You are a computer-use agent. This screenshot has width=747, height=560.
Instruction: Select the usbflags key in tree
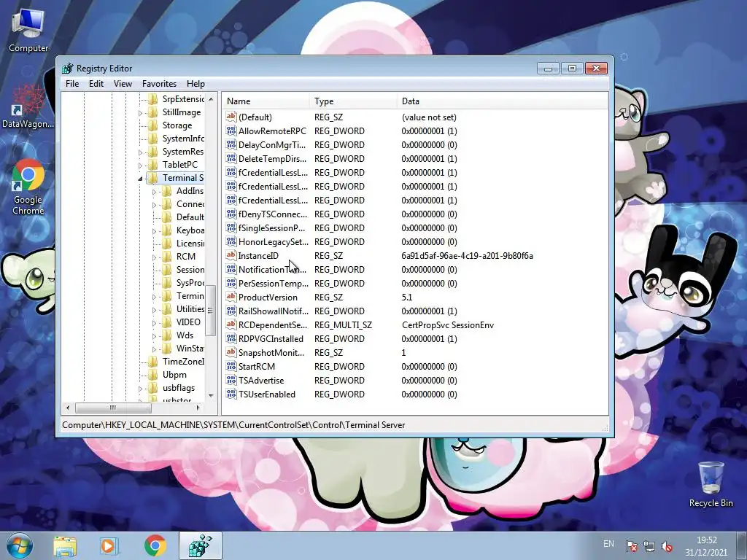pyautogui.click(x=178, y=388)
